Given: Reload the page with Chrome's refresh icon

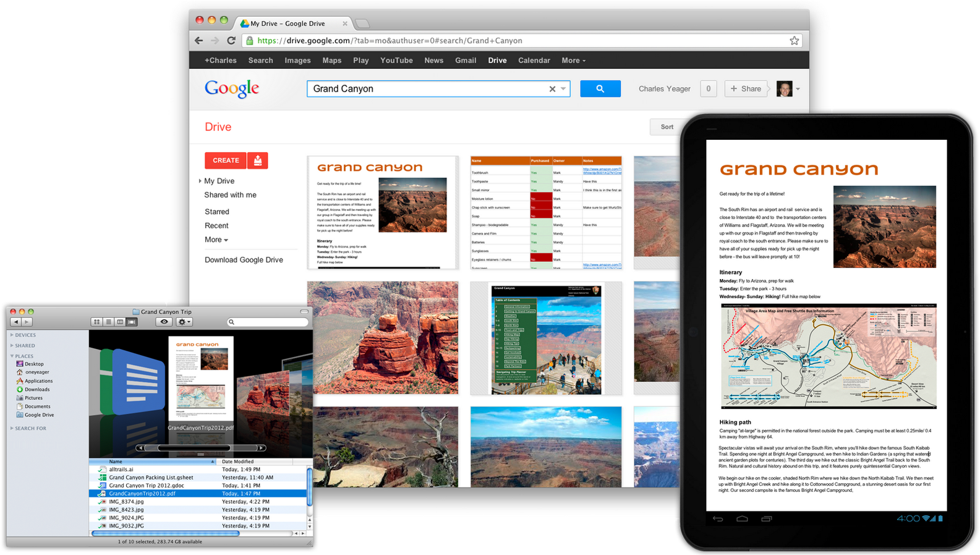Looking at the screenshot, I should tap(231, 41).
